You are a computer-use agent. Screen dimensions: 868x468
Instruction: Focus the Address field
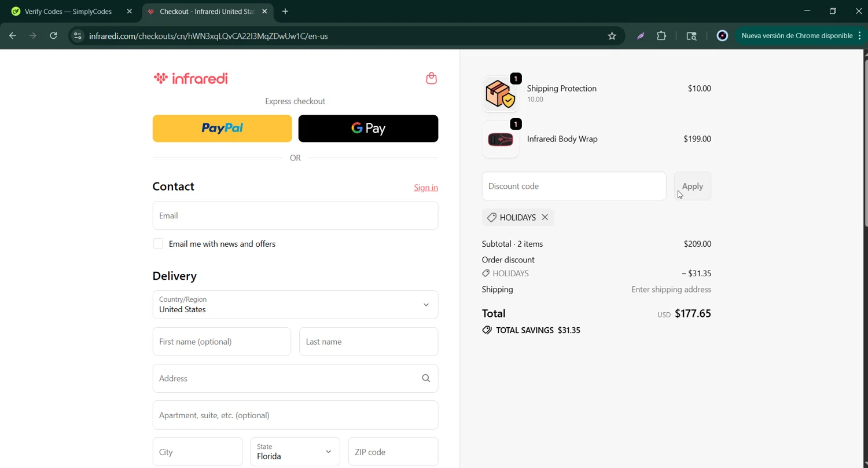tap(295, 378)
